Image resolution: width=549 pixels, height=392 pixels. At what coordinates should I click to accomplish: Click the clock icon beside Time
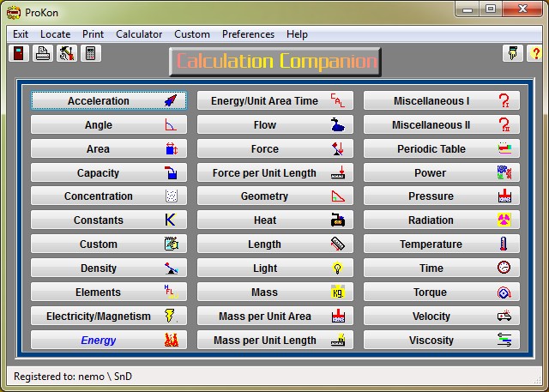504,268
